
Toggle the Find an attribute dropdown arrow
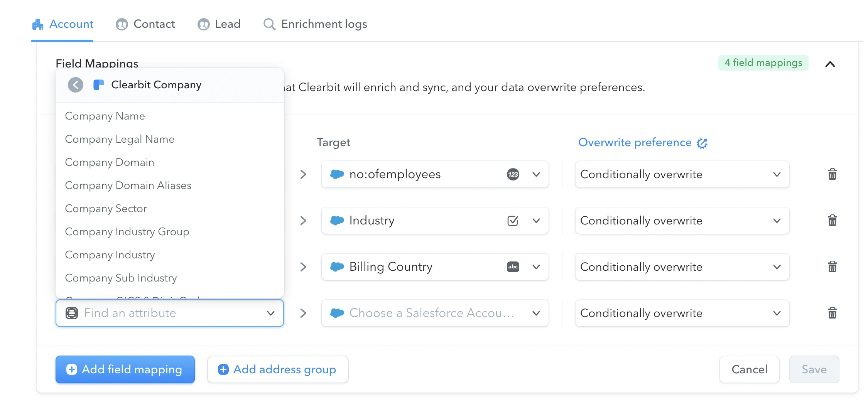[271, 313]
